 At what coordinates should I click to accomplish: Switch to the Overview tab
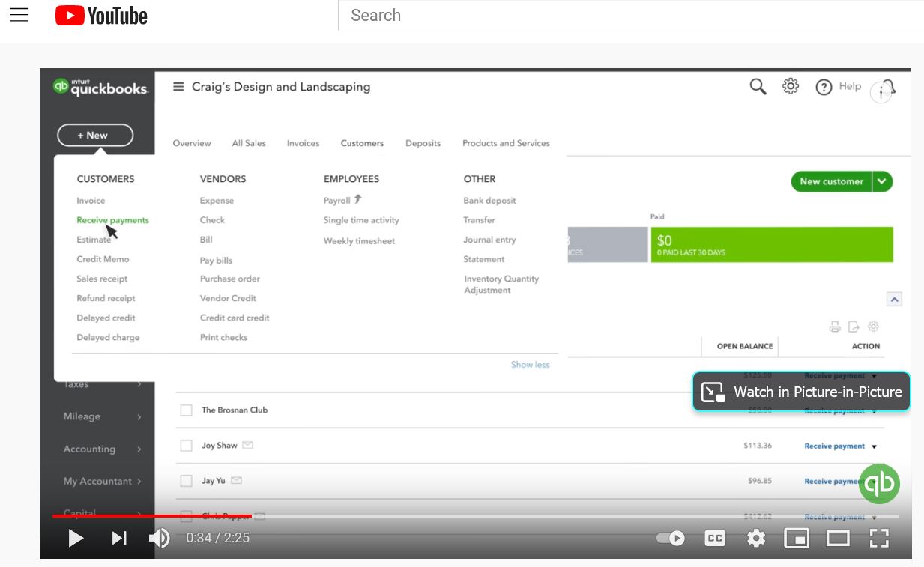point(192,143)
